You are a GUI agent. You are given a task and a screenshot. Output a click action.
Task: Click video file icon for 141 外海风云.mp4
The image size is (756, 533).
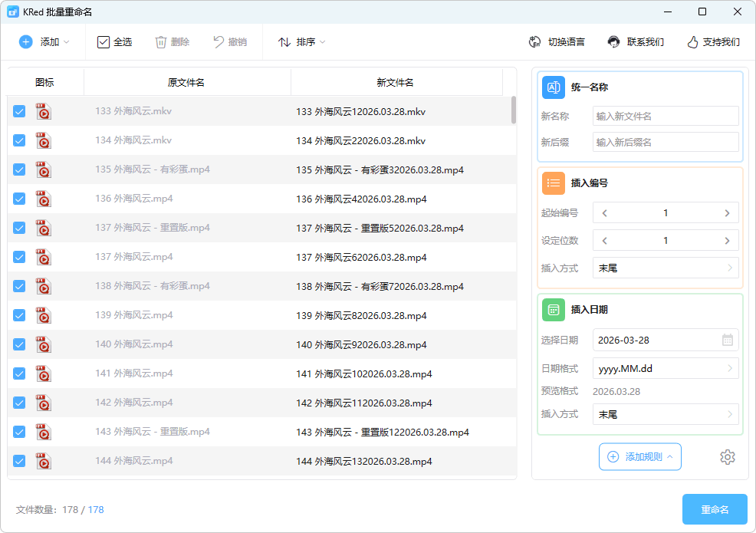(44, 373)
